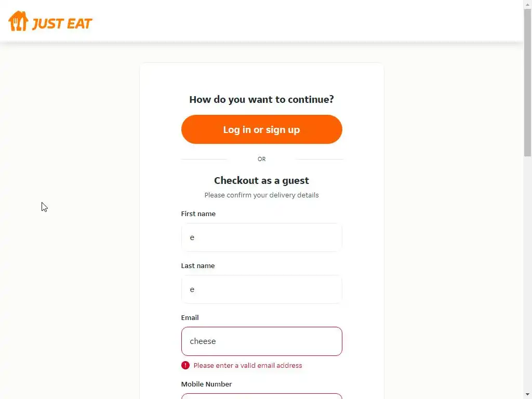
Task: Click the red email error warning icon
Action: click(185, 365)
